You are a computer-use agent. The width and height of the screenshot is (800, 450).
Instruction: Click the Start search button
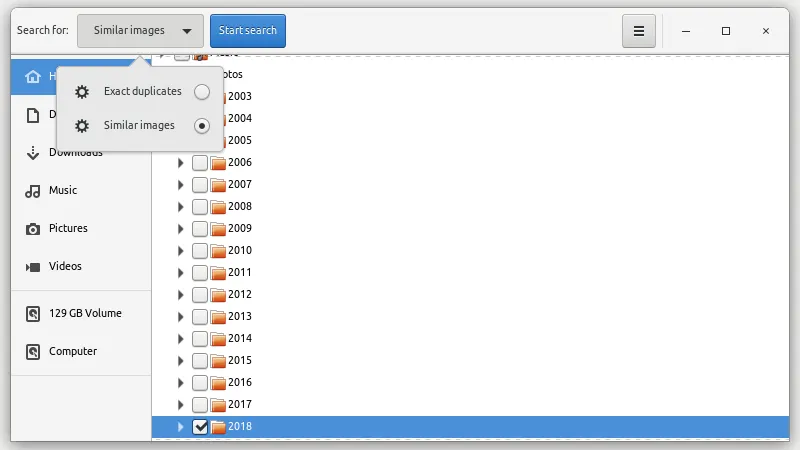pos(248,31)
